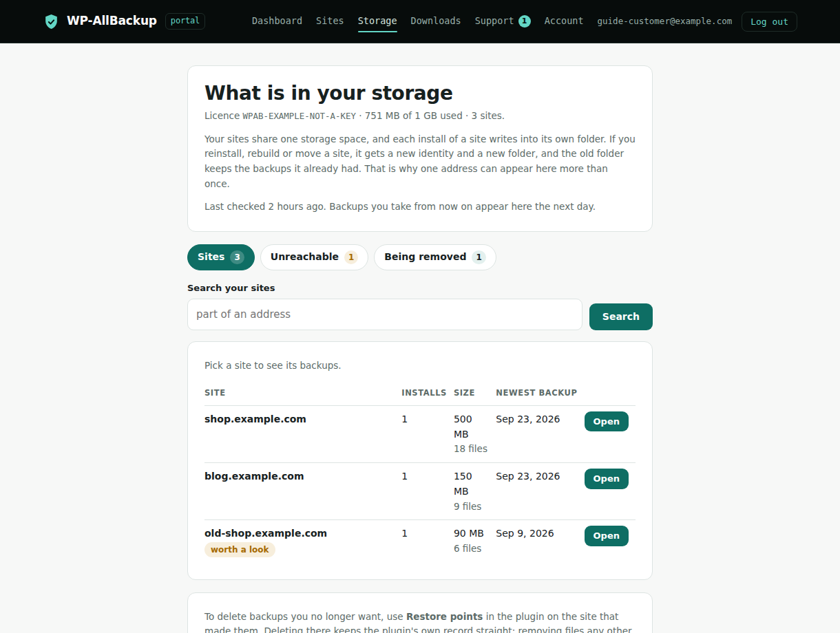Click the Log out button
840x633 pixels.
click(x=769, y=22)
